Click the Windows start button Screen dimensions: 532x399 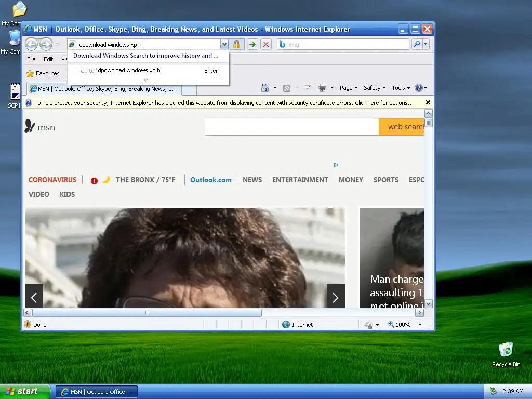click(25, 392)
